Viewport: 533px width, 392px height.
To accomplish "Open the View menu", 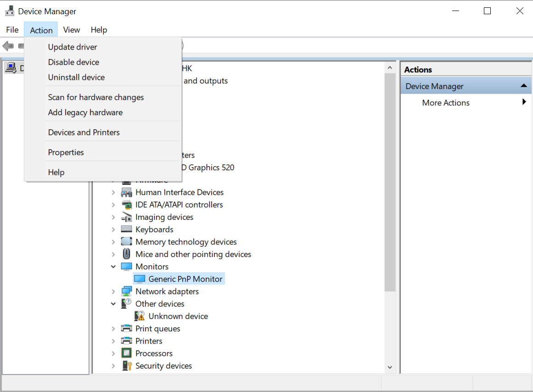I will [x=72, y=29].
